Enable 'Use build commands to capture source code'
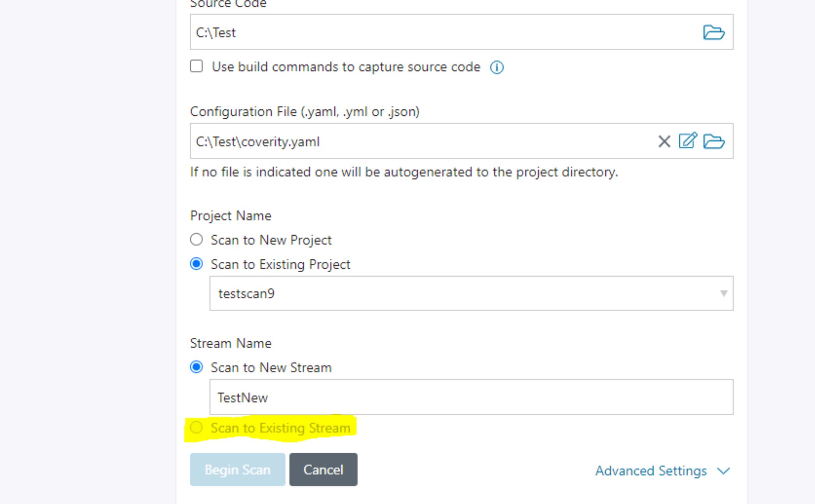Image resolution: width=815 pixels, height=504 pixels. (196, 67)
